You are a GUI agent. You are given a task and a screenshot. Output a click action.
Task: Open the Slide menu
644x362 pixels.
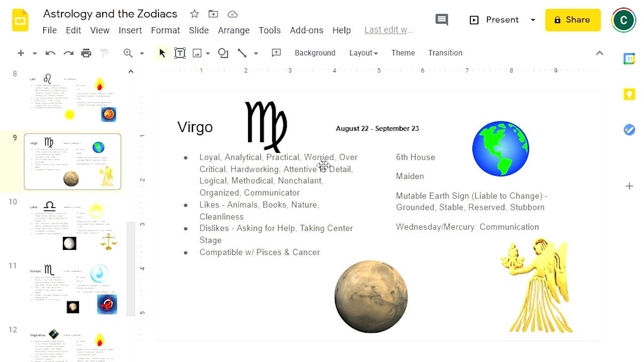tap(199, 30)
